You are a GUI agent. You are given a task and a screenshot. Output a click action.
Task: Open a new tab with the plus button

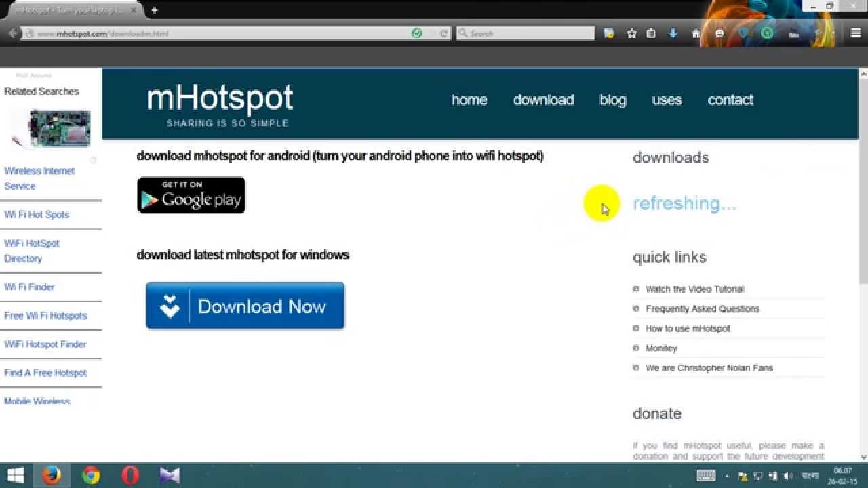(x=155, y=10)
